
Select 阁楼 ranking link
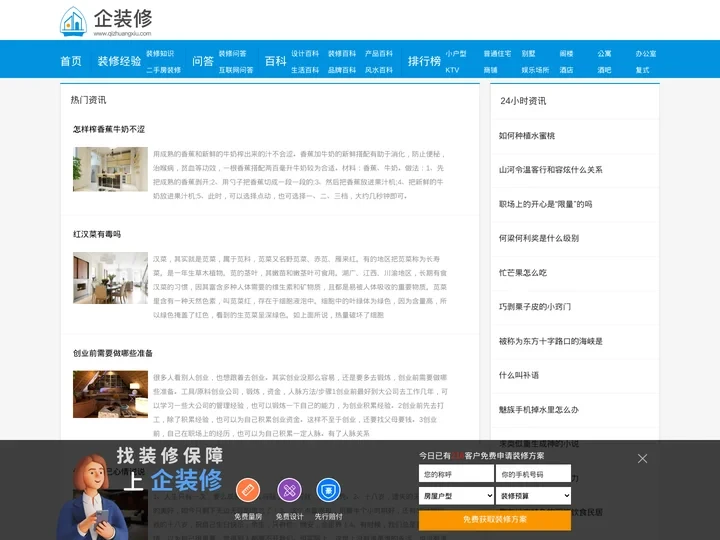pyautogui.click(x=567, y=53)
